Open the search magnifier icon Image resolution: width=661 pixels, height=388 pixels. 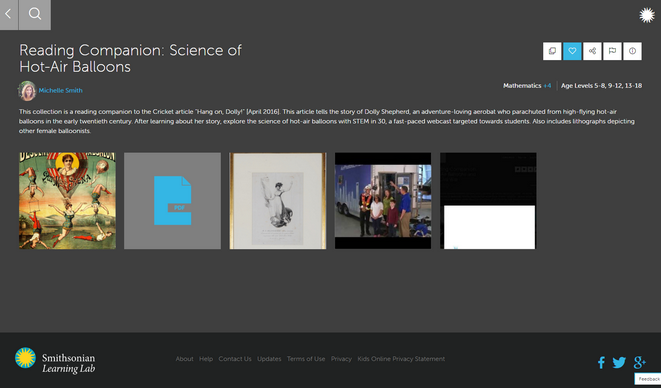(35, 14)
